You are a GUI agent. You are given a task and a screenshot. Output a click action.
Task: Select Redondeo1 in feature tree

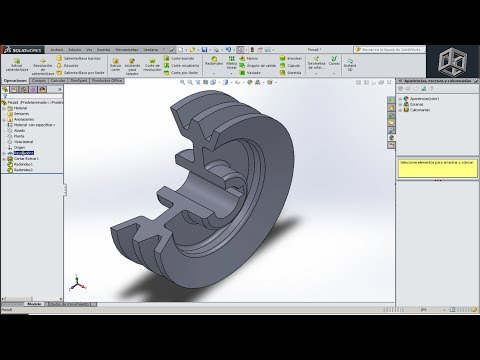20,164
